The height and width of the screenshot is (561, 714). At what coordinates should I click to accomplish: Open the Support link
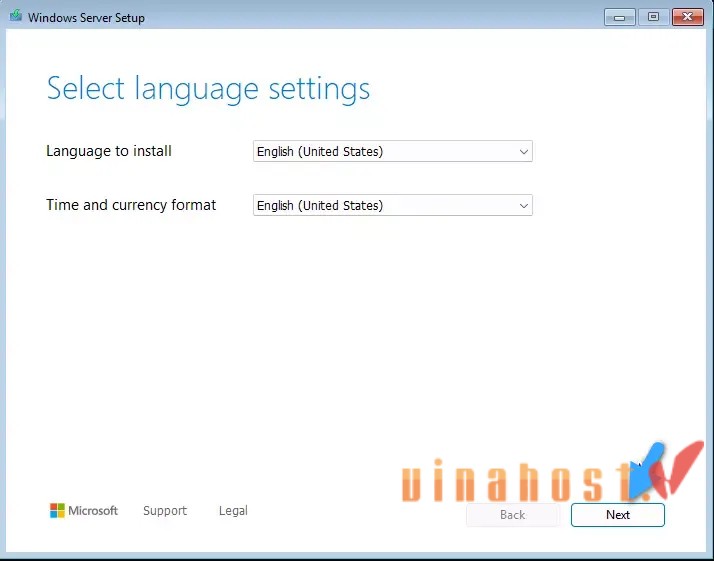point(165,511)
